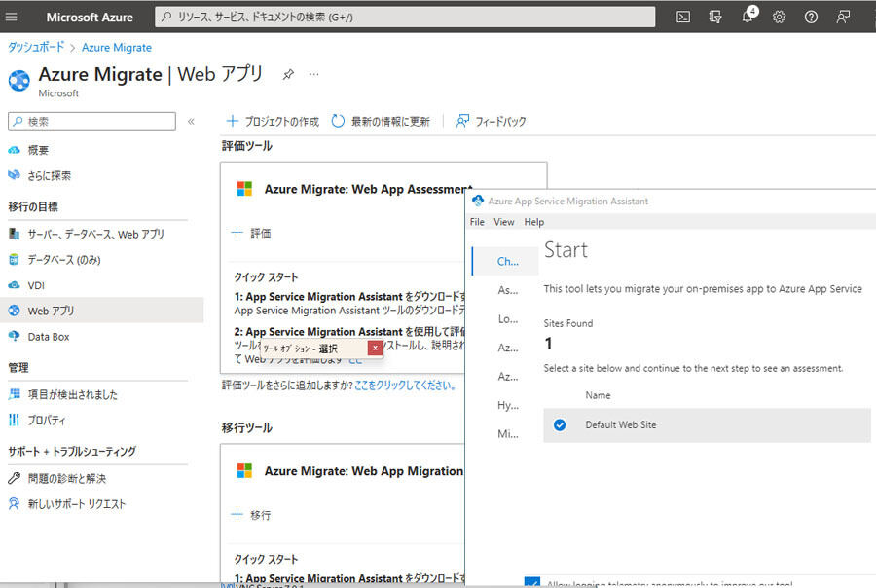Click フィードバック toolbar button
The height and width of the screenshot is (588, 876).
492,121
